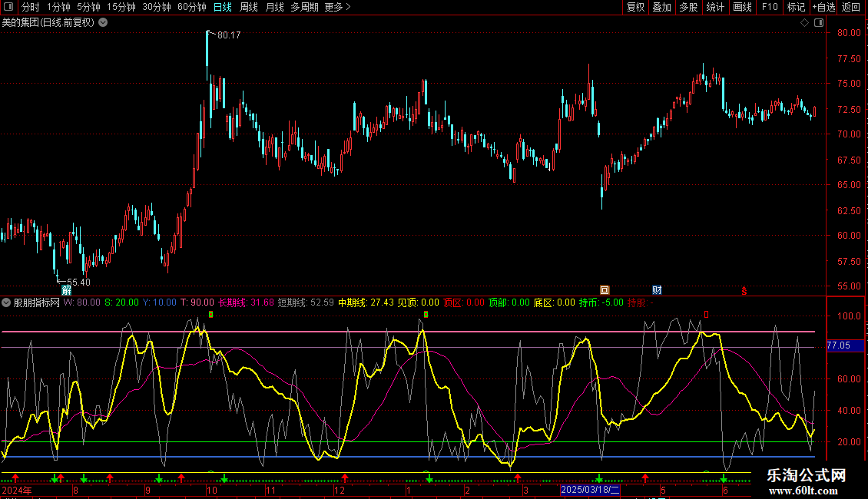The image size is (868, 499).
Task: Switch to the 周线 weekly period tab
Action: [249, 7]
